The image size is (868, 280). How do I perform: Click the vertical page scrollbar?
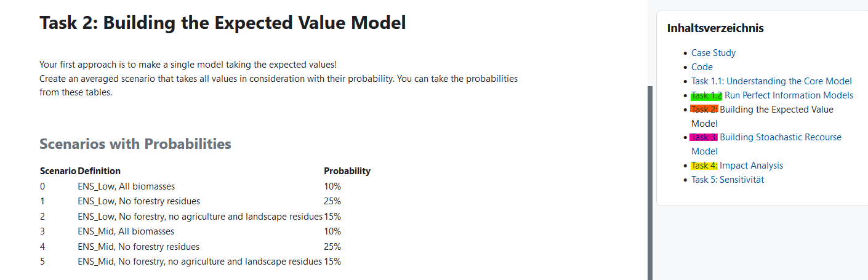click(x=649, y=185)
